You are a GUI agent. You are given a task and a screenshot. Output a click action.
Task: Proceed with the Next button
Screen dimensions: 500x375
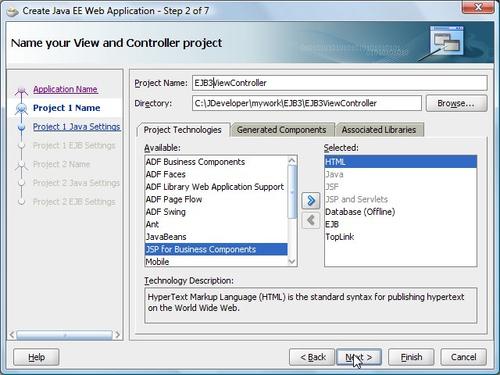coord(359,357)
